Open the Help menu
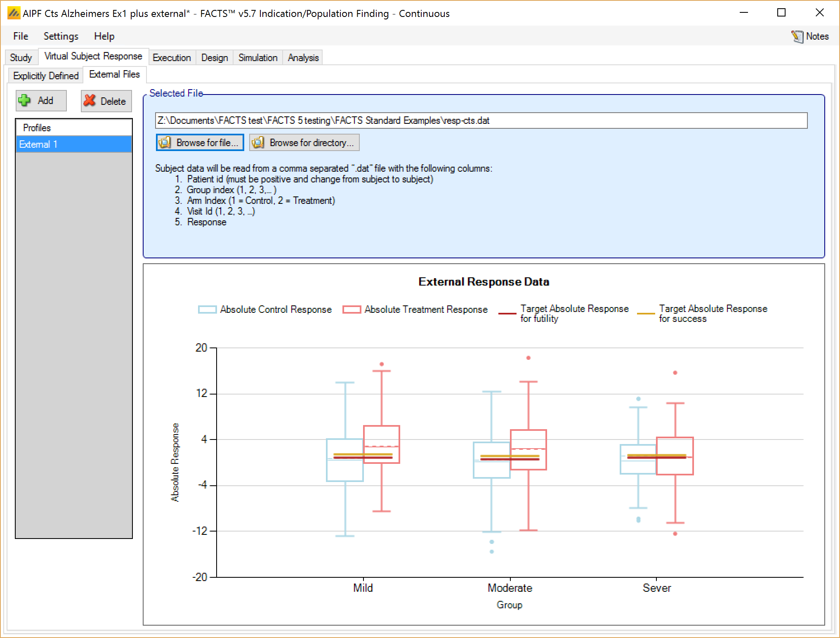The height and width of the screenshot is (638, 840). click(x=104, y=36)
